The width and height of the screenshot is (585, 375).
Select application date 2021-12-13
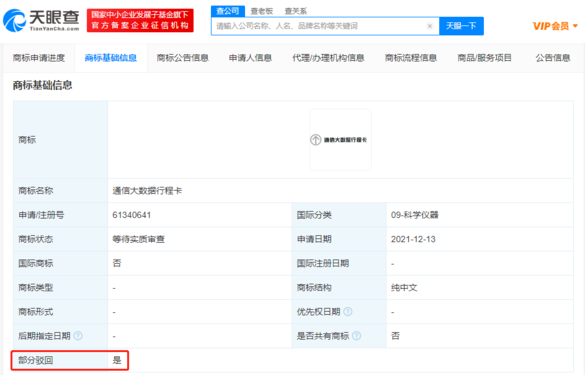413,239
